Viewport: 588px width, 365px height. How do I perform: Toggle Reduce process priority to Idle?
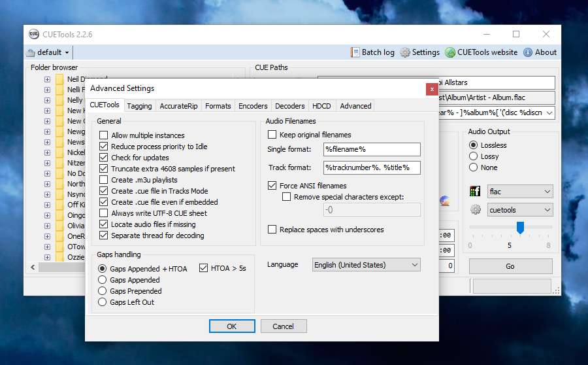[103, 147]
